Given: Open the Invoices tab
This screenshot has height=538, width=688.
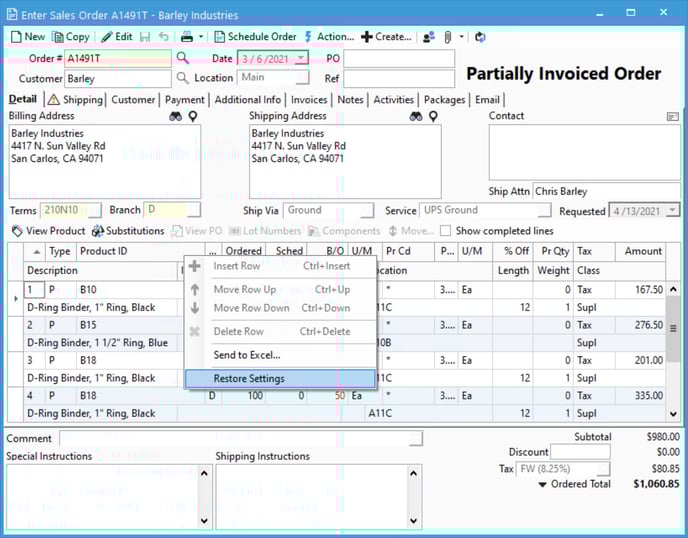Looking at the screenshot, I should [x=309, y=100].
